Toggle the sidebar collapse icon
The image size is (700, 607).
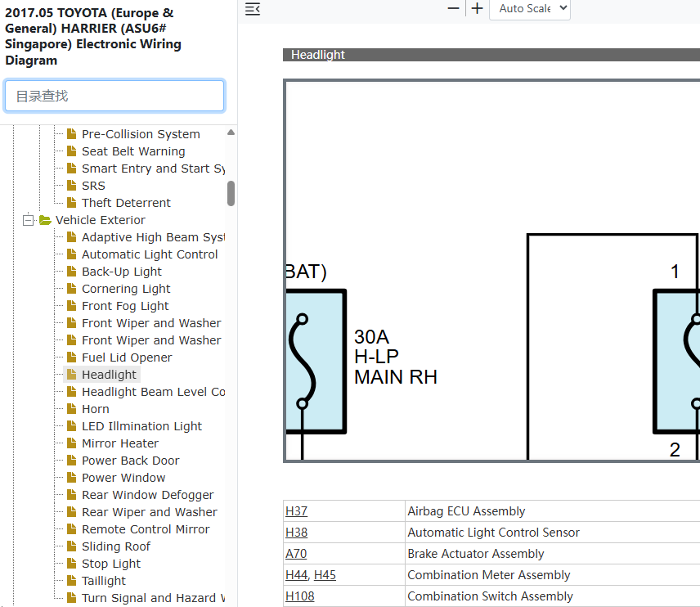[253, 9]
